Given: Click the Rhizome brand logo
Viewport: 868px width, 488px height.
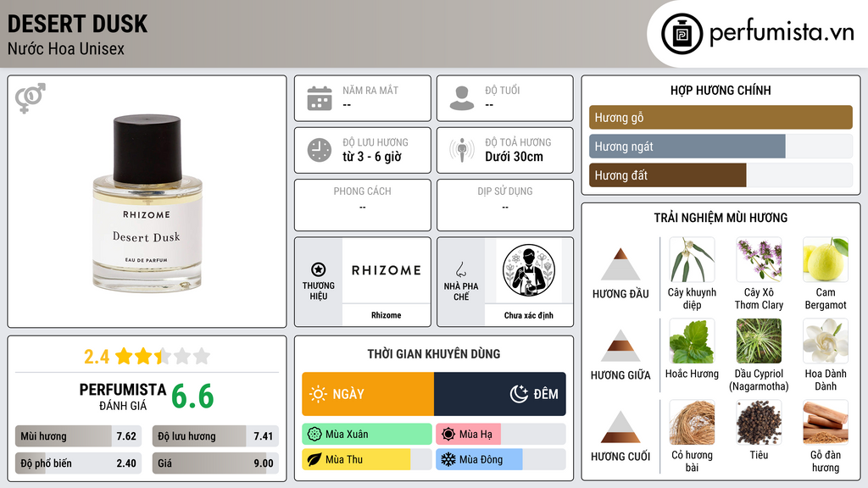Looking at the screenshot, I should click(387, 270).
